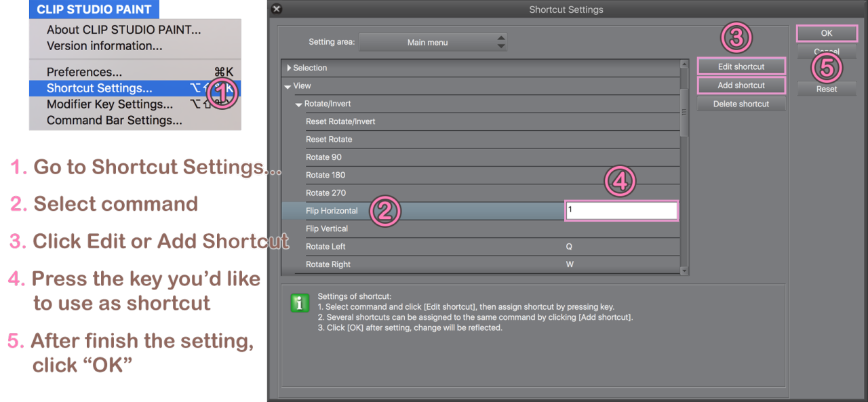868x402 pixels.
Task: Select the Rotate 270 command
Action: (x=492, y=193)
